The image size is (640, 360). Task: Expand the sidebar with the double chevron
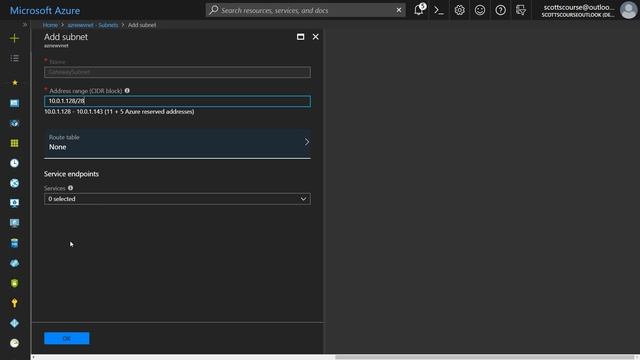[24, 25]
